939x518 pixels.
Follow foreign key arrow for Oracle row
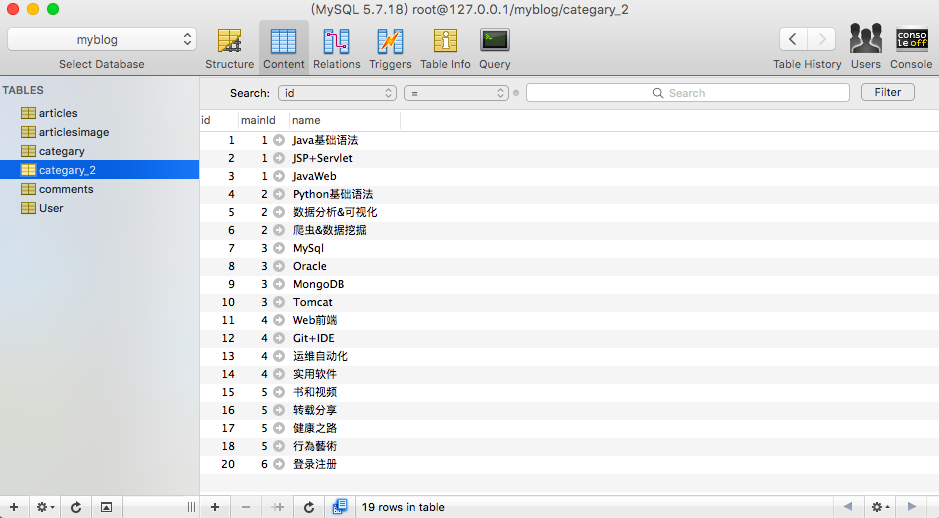point(279,266)
